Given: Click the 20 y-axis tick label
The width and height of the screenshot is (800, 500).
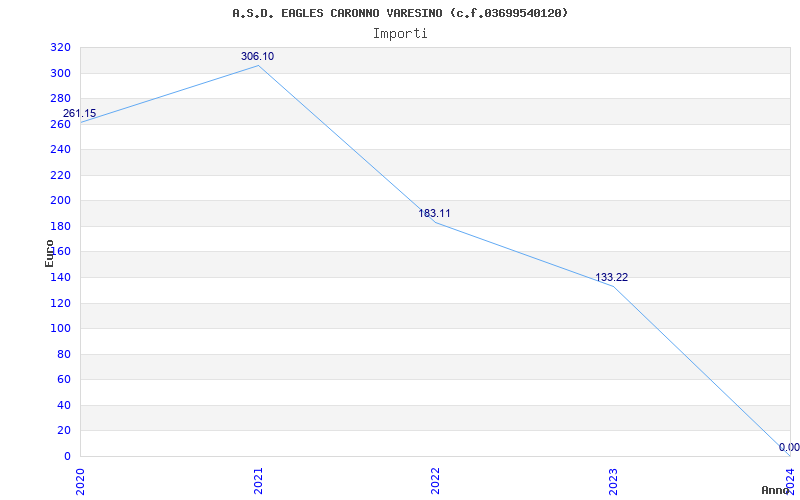Looking at the screenshot, I should (64, 431).
